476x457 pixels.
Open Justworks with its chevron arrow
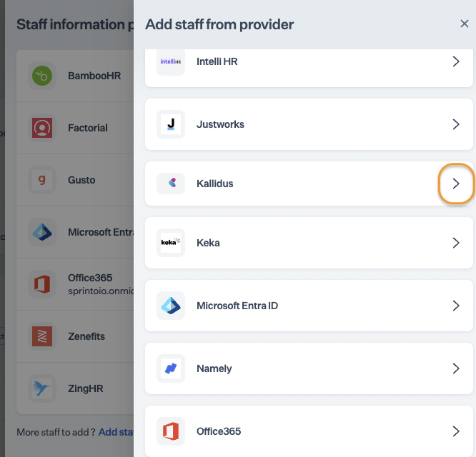tap(456, 124)
